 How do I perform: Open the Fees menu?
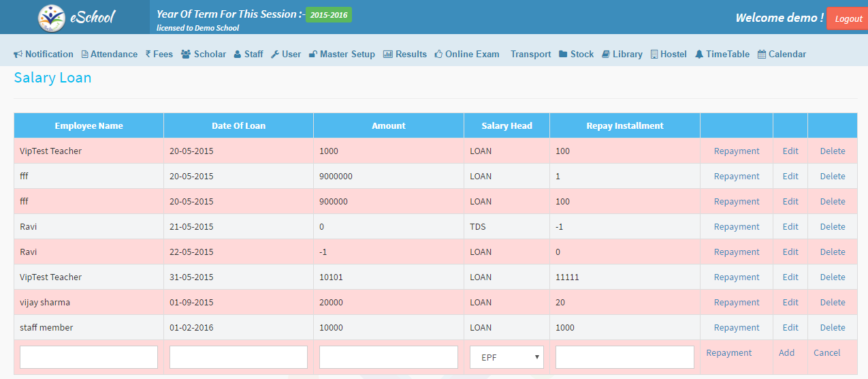tap(159, 54)
